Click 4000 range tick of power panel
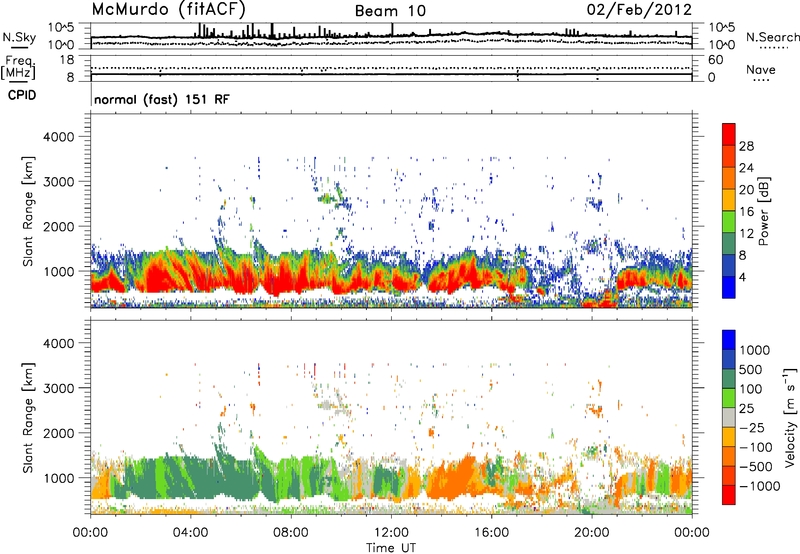This screenshot has height=554, width=800. [59, 137]
